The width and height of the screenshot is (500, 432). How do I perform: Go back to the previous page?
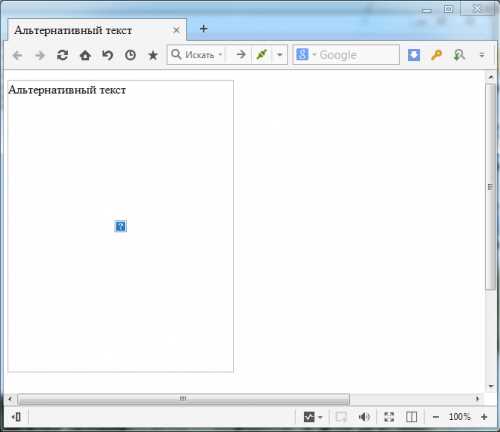(17, 55)
